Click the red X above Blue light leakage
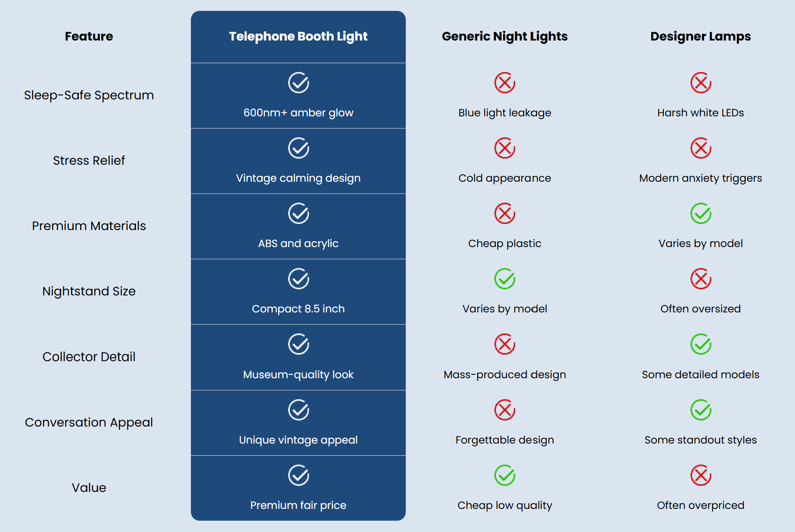 505,83
